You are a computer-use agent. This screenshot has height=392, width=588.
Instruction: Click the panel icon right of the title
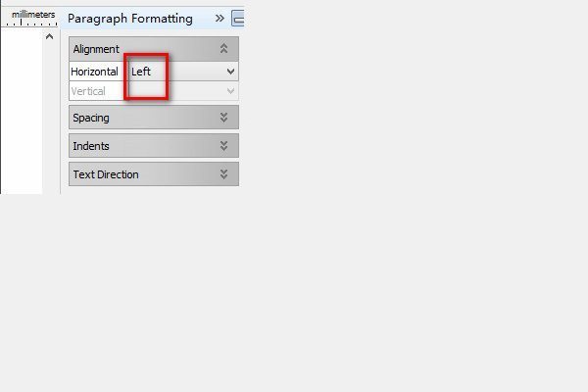[238, 18]
